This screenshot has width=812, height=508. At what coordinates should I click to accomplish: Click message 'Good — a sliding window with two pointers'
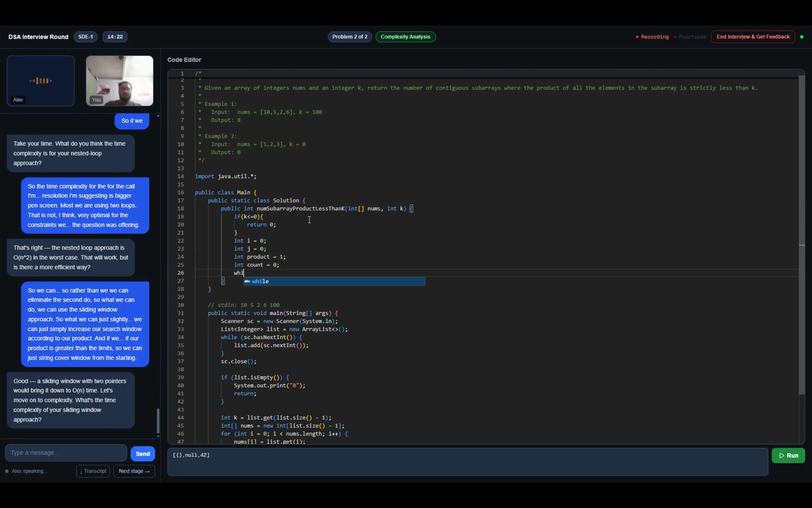coord(71,400)
